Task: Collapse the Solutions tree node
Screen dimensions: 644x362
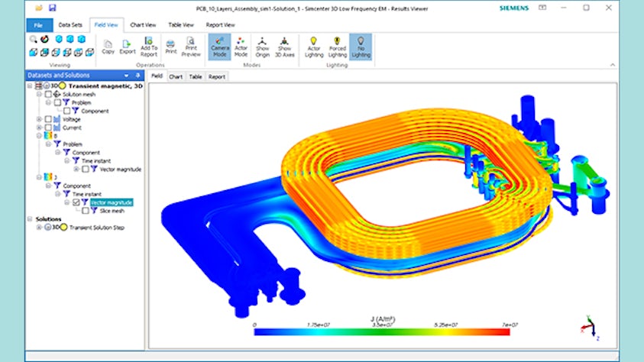Action: (x=30, y=219)
